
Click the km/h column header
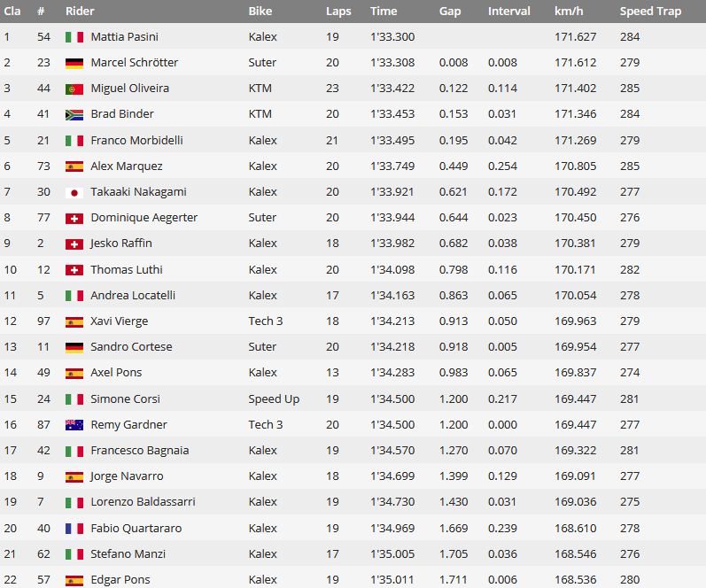(568, 11)
